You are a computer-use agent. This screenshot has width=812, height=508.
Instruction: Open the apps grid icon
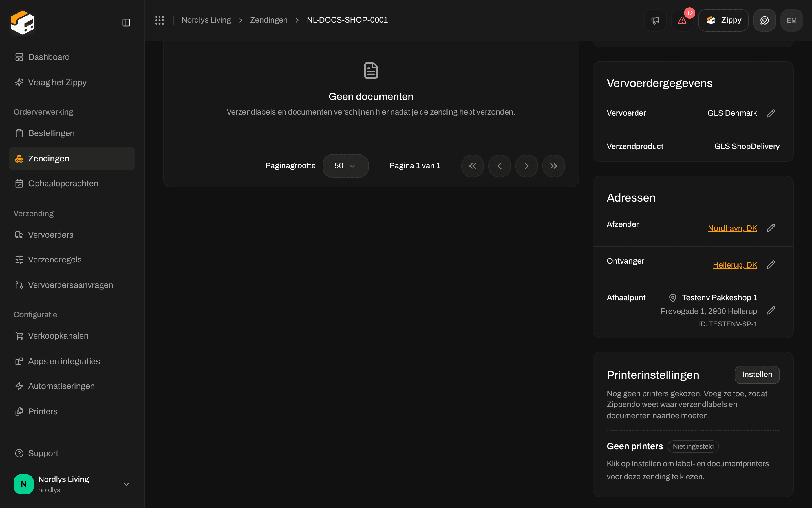coord(159,20)
